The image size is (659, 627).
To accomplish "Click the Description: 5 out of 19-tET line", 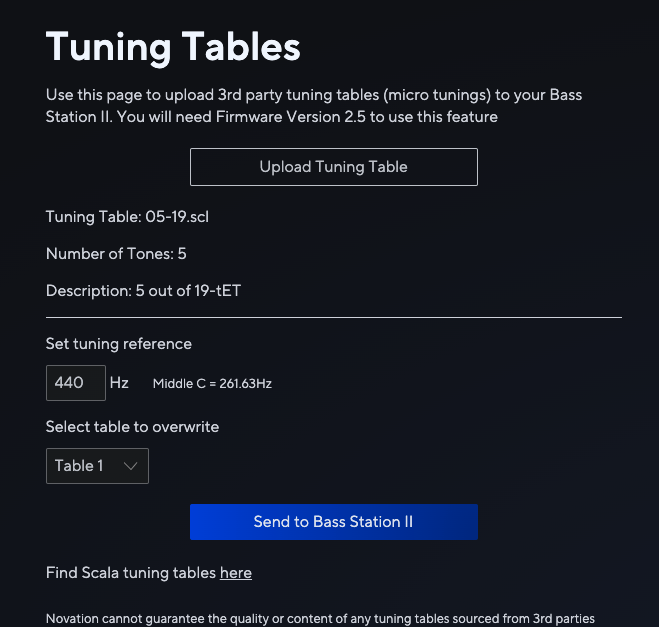I will pos(143,291).
